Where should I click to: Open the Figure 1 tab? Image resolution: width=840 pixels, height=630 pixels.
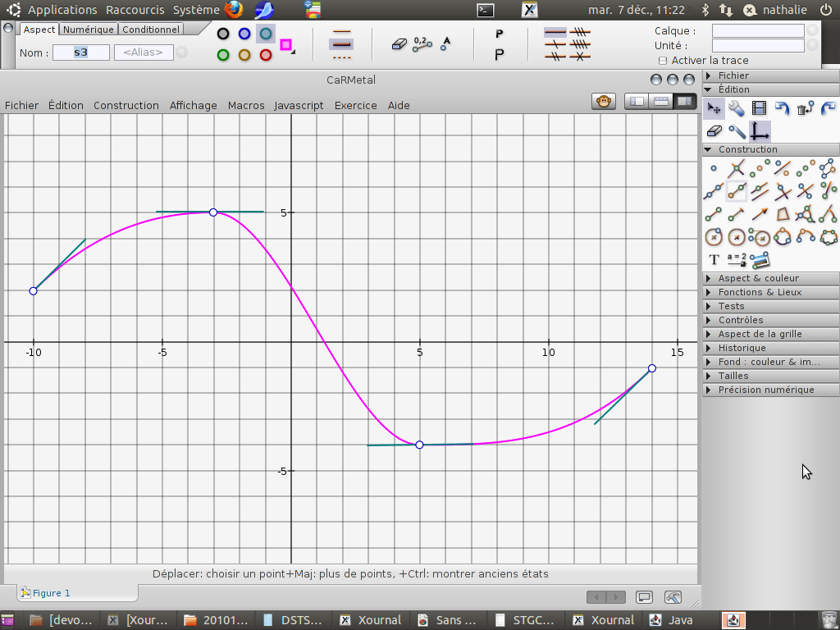(x=51, y=593)
